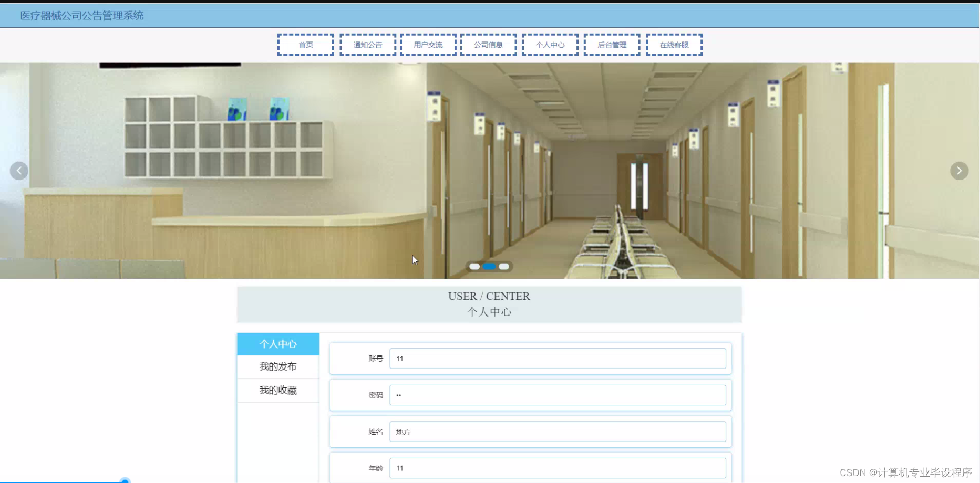Image resolution: width=980 pixels, height=483 pixels.
Task: Click the 医疗器械公司公告管理系统 site title
Action: click(x=82, y=16)
